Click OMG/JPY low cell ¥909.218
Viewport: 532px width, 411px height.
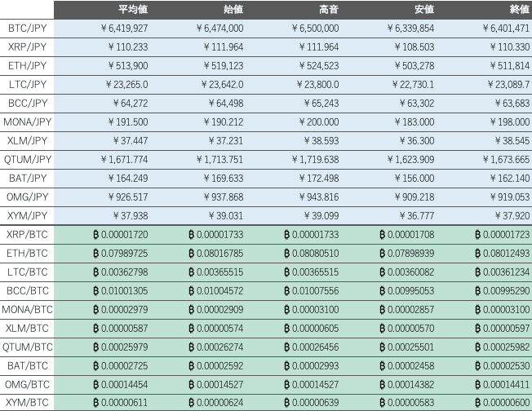tap(415, 197)
